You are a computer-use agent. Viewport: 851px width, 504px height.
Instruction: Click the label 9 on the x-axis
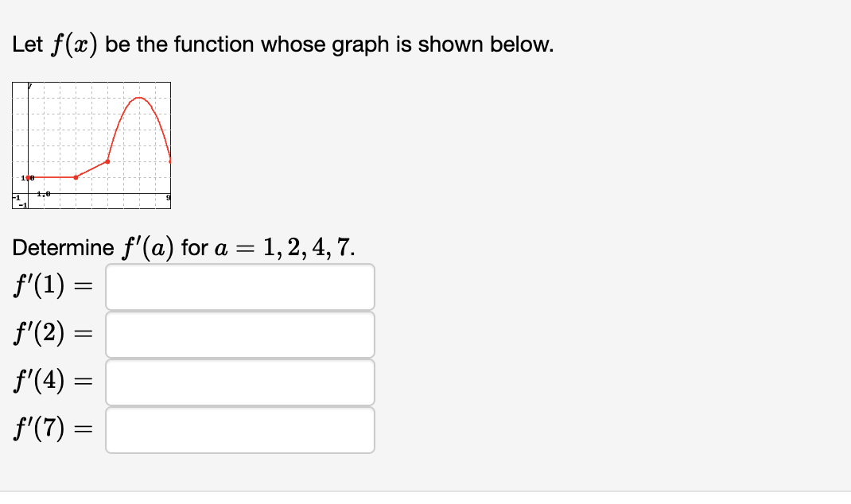[168, 196]
